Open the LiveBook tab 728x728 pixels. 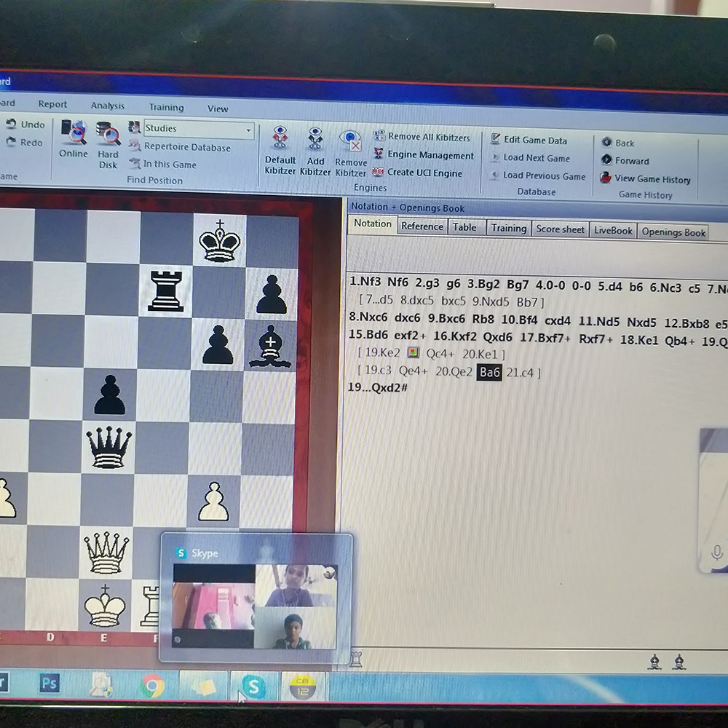coord(612,230)
